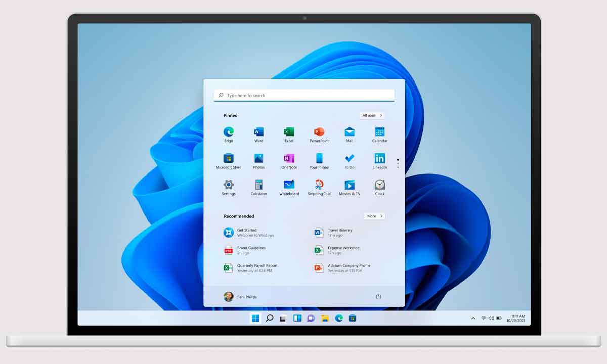The image size is (607, 364).
Task: Open the Mail app
Action: pos(349,132)
